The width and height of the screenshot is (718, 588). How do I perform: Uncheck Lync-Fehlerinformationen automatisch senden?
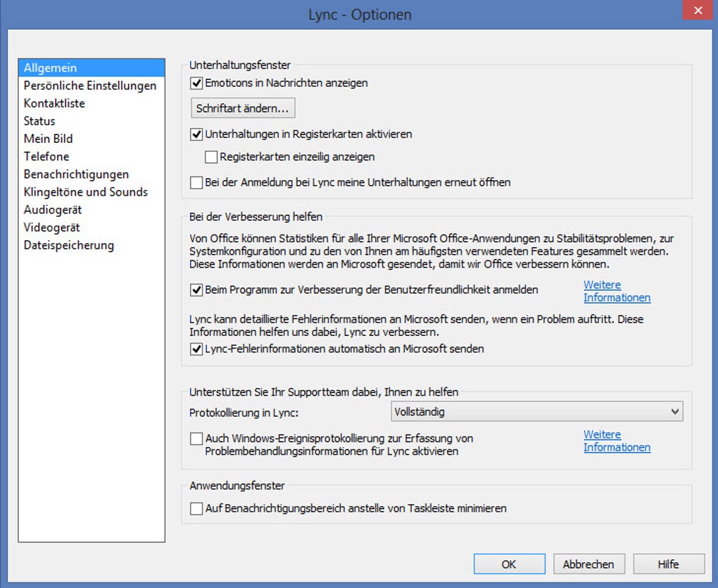[196, 349]
